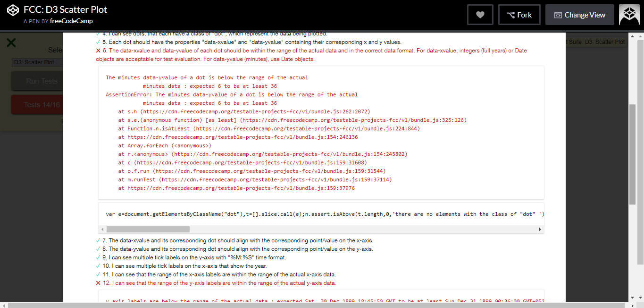
Task: Click the Run Tests button
Action: [37, 81]
